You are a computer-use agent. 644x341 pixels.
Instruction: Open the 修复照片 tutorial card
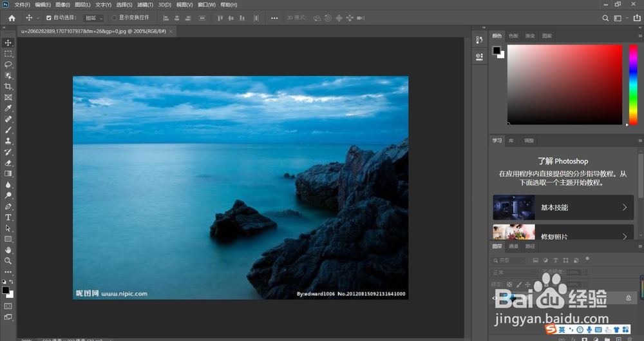click(x=563, y=231)
